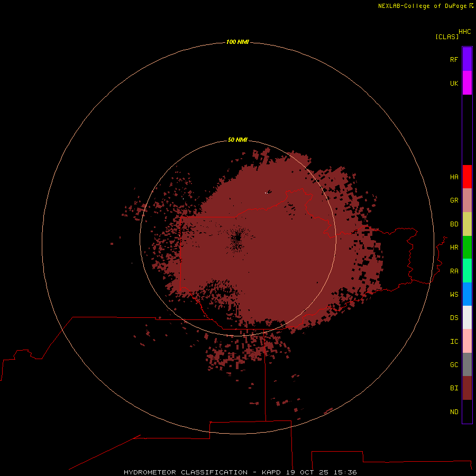Select the GR pink legend swatch
The height and width of the screenshot is (476, 476).
tap(467, 200)
